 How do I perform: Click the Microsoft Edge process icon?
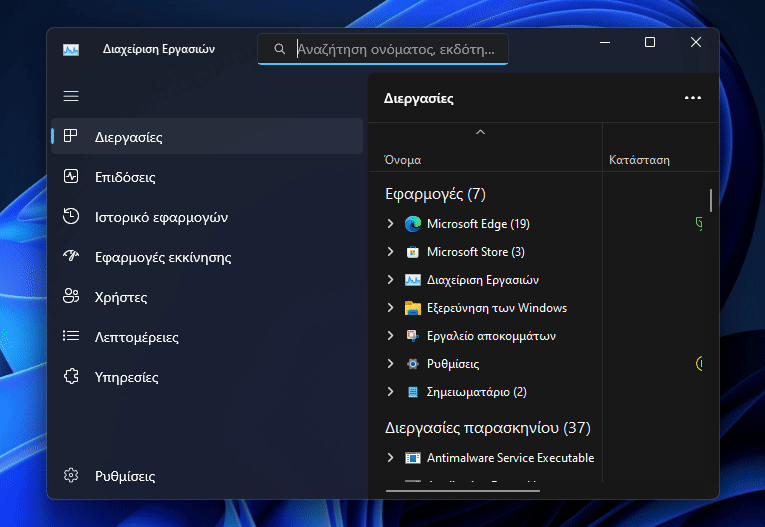[x=413, y=224]
